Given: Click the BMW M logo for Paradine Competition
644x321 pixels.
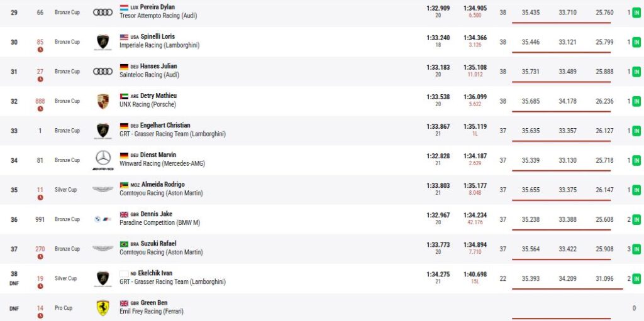Looking at the screenshot, I should tap(103, 219).
